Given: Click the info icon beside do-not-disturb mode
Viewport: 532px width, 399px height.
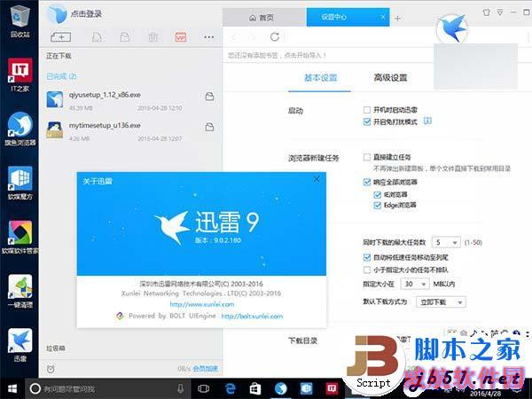Looking at the screenshot, I should click(x=428, y=121).
